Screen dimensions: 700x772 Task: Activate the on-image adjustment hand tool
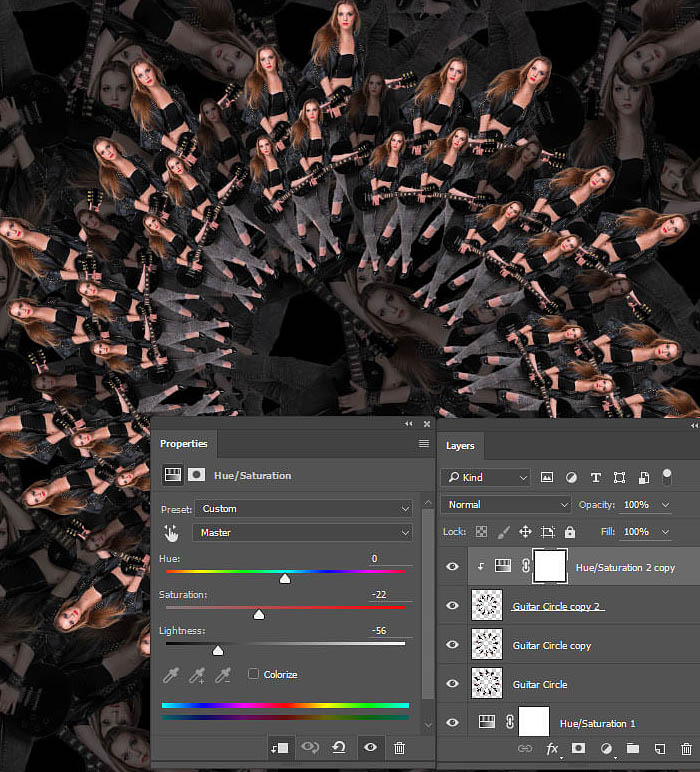(x=171, y=533)
